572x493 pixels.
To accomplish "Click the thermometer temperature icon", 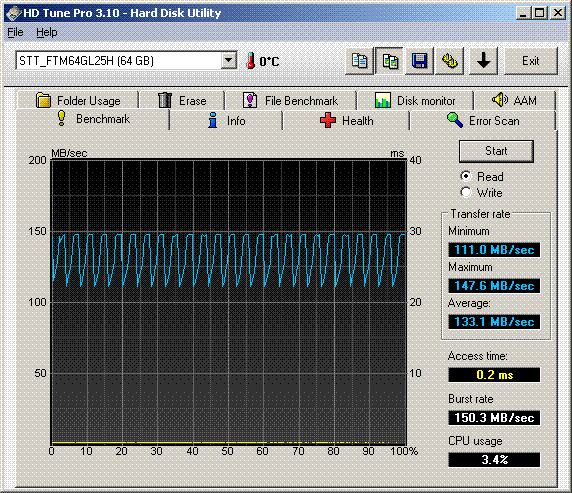I will pos(251,61).
